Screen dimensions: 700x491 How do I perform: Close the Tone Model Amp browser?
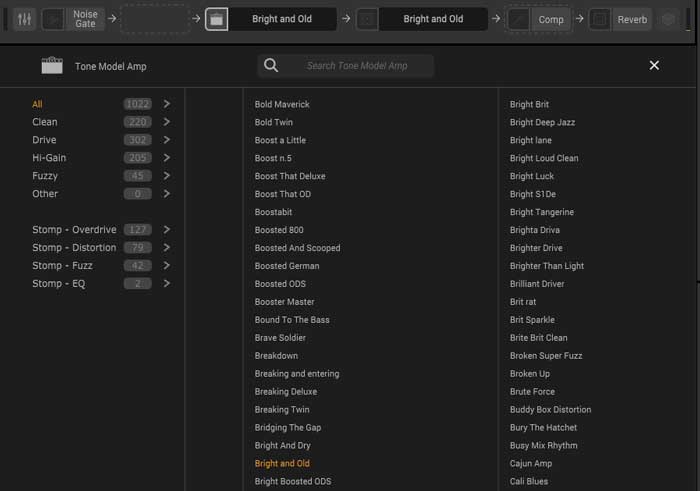click(x=654, y=66)
